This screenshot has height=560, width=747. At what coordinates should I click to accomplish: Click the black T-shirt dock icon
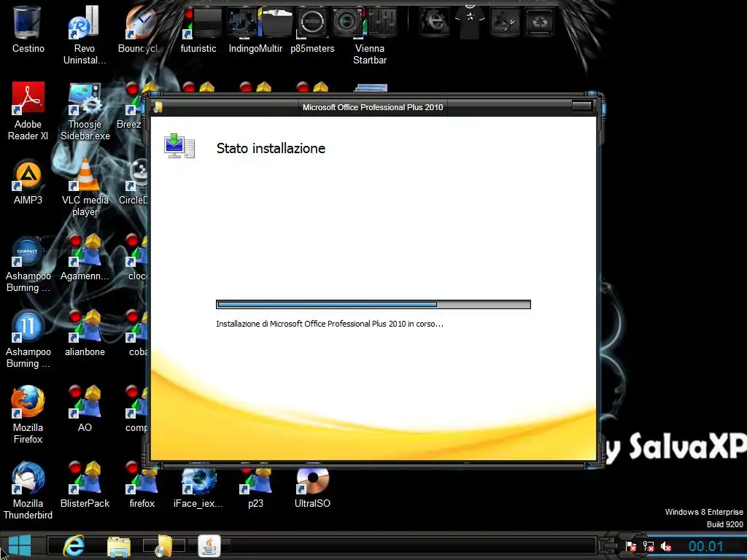pos(470,21)
